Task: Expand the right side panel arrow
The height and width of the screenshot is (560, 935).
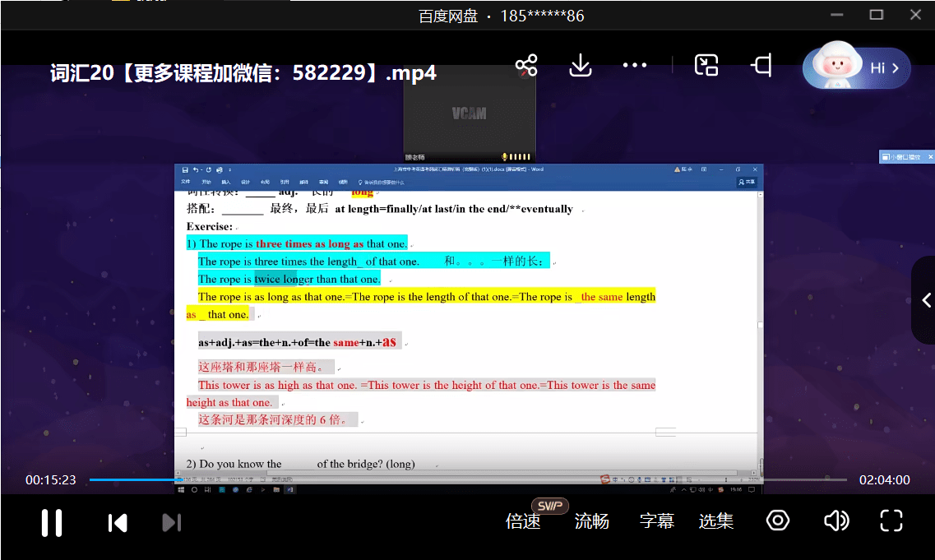Action: (925, 300)
